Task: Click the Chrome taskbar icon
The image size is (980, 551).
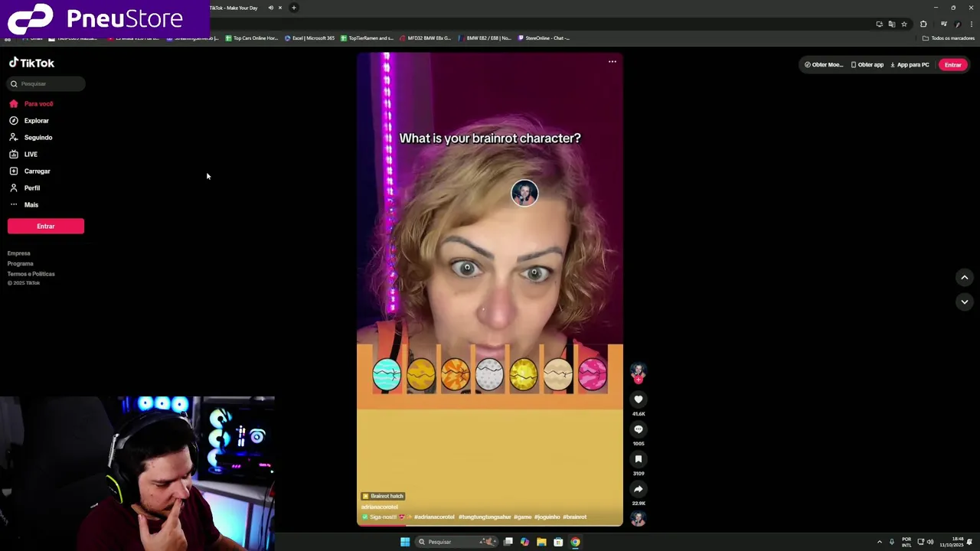Action: (575, 542)
